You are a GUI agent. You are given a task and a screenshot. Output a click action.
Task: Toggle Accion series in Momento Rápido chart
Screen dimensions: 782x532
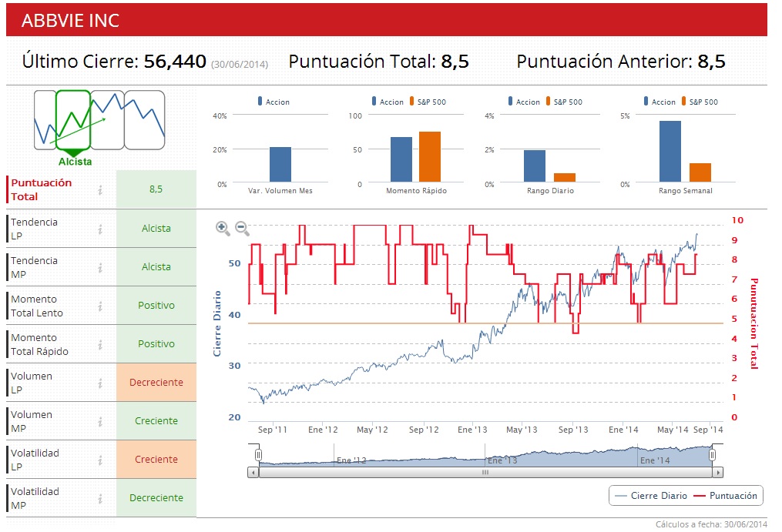388,102
